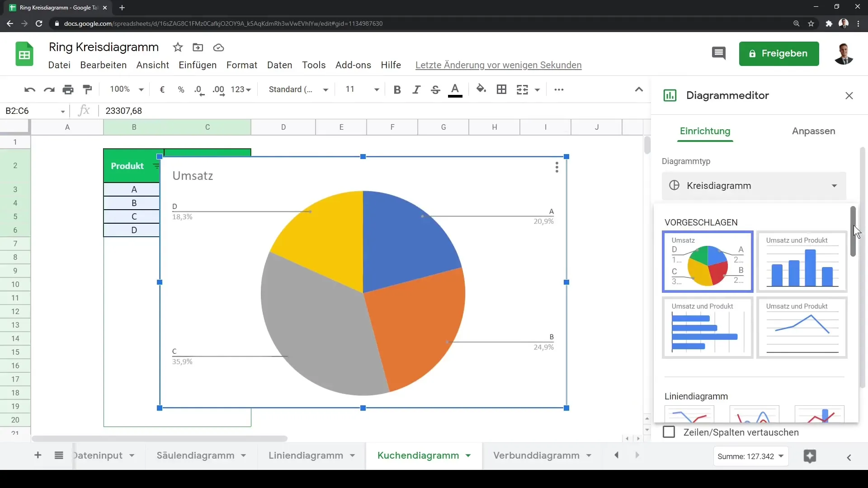Viewport: 868px width, 488px height.
Task: Collapse the menus with caret
Action: [x=639, y=89]
